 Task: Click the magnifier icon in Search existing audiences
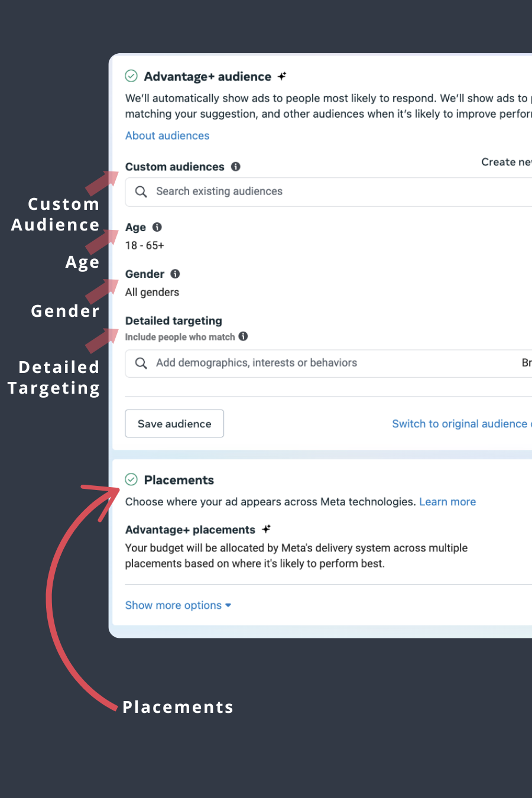pos(141,192)
